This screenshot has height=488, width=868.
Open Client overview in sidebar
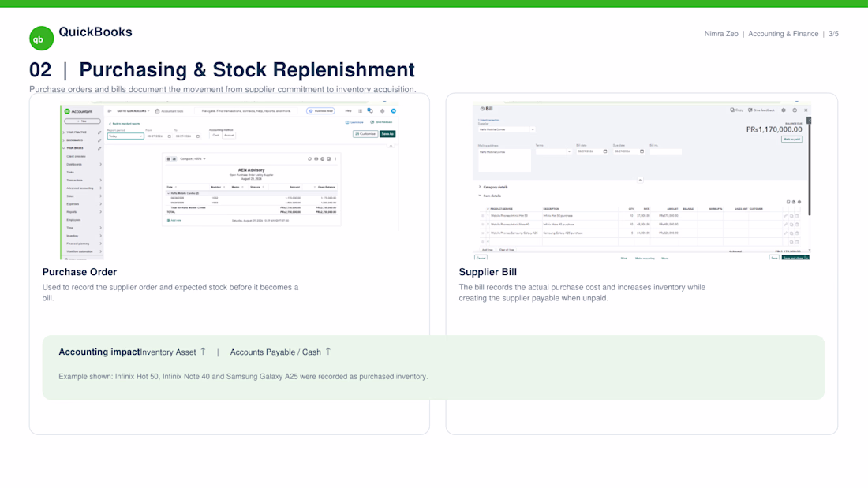pyautogui.click(x=76, y=157)
